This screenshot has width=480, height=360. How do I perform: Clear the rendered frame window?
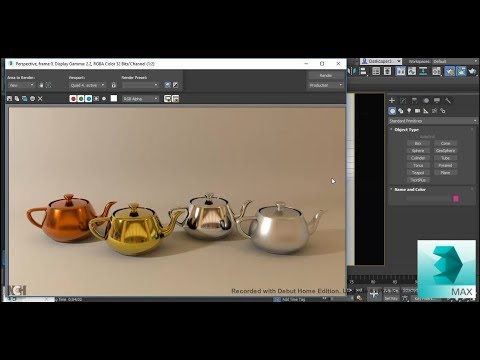[x=40, y=99]
